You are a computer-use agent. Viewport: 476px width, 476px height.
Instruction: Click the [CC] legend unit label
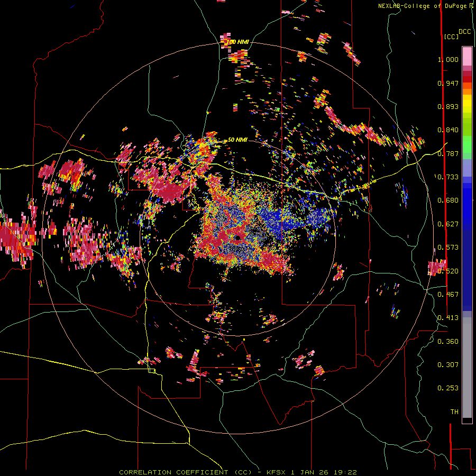[x=451, y=36]
